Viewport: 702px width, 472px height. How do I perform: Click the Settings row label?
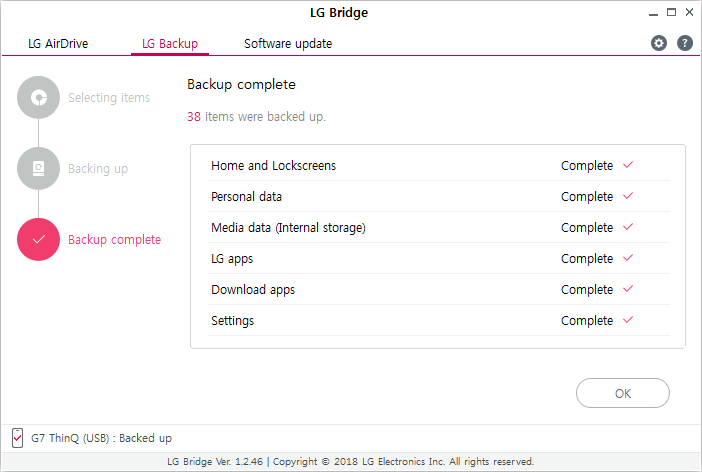[232, 321]
